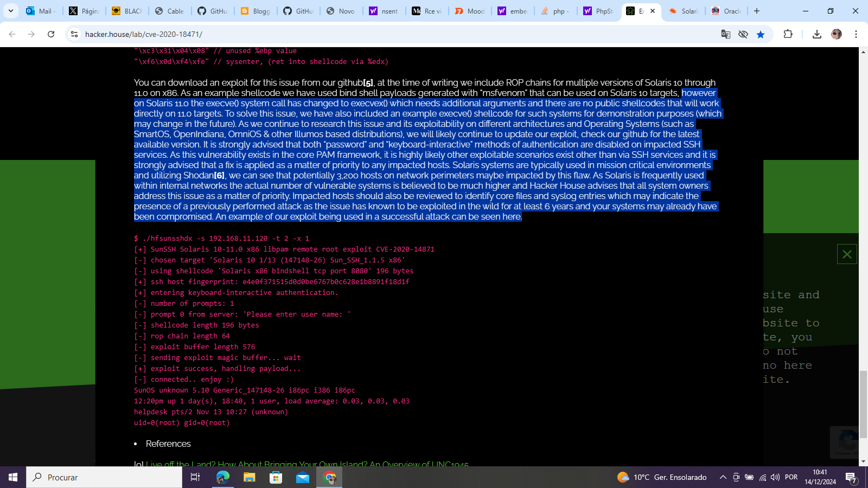The width and height of the screenshot is (868, 488).
Task: Go back to previous page
Action: [x=12, y=34]
